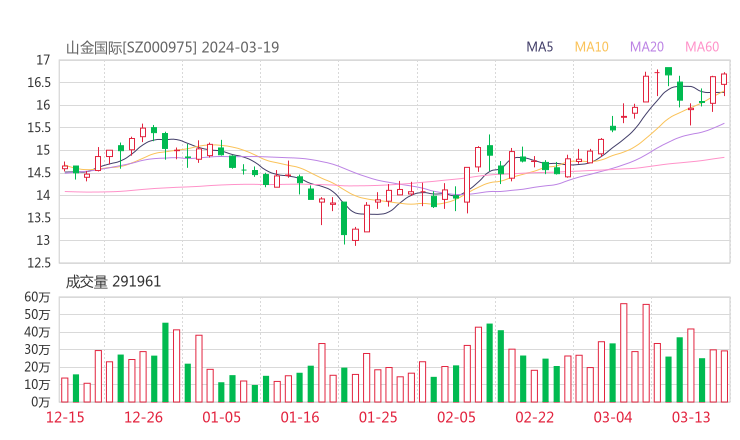Image resolution: width=740 pixels, height=440 pixels.
Task: Click the 50万 volume axis label
Action: point(37,315)
